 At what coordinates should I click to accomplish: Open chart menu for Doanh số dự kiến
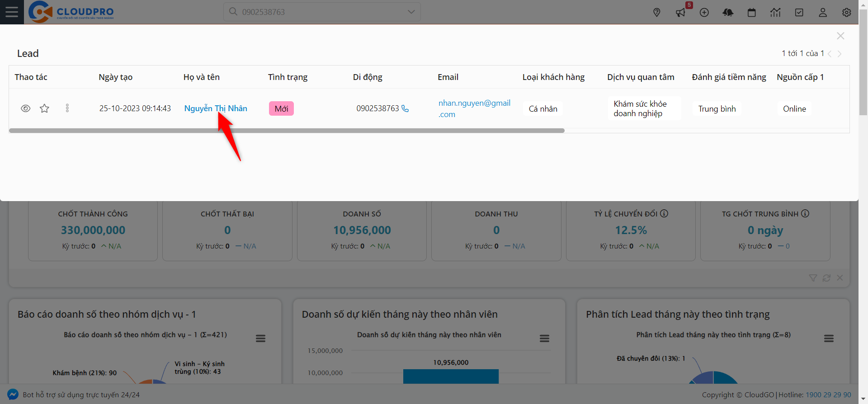pyautogui.click(x=544, y=338)
